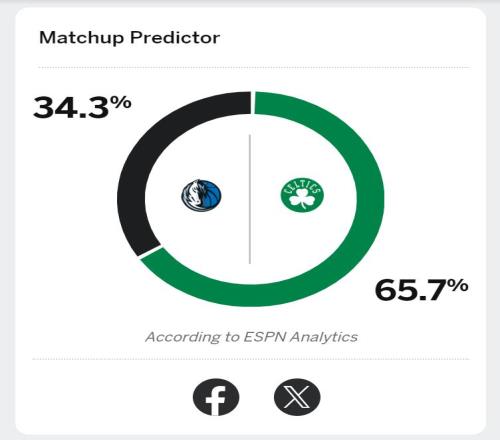Click the 65.7% win probability label

[x=421, y=290]
